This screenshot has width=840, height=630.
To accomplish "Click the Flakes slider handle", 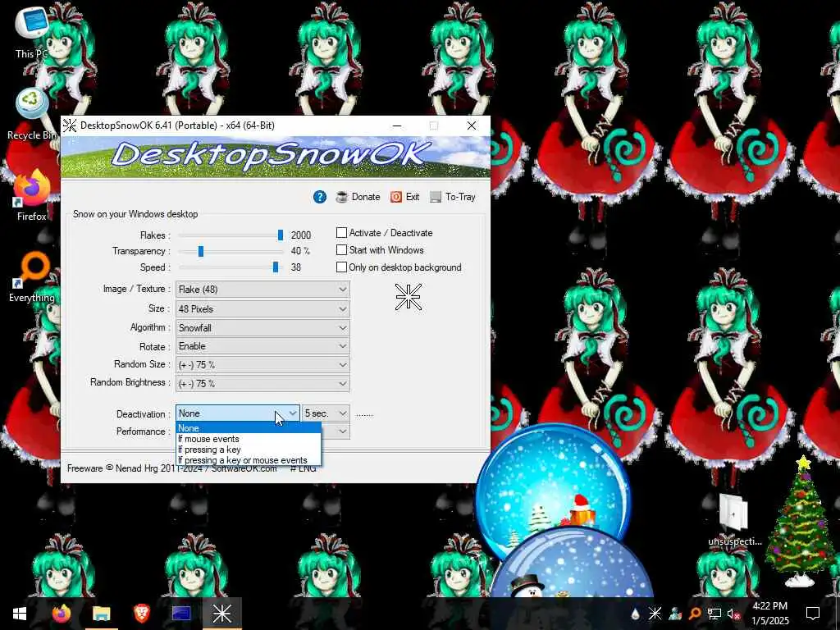I will pos(281,235).
